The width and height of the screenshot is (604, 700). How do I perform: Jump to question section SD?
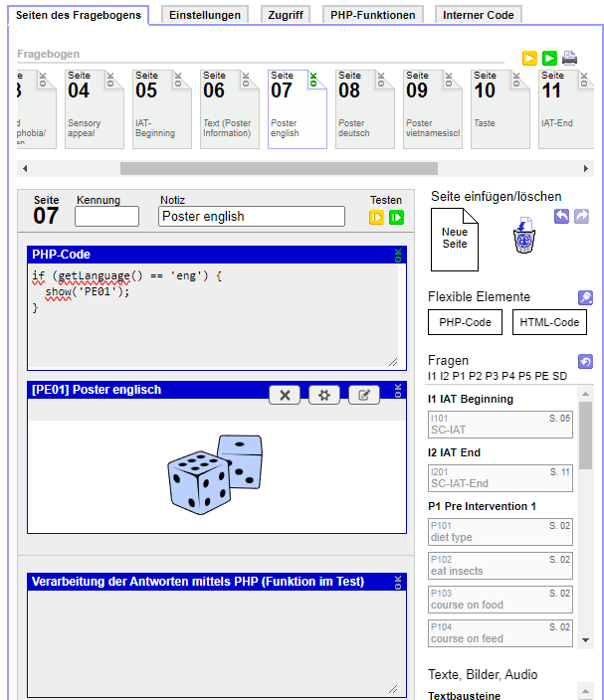pyautogui.click(x=559, y=376)
